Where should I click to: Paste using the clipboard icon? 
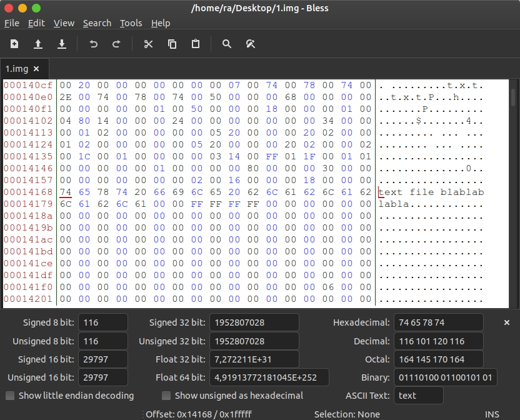click(196, 44)
